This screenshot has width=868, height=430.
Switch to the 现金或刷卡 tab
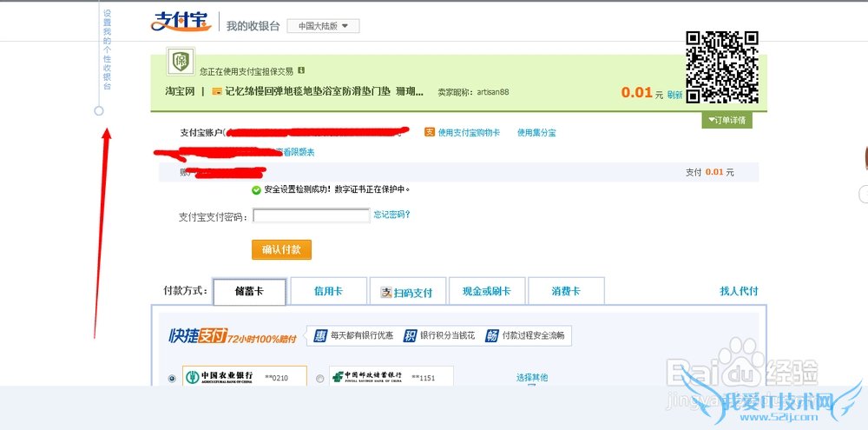487,291
